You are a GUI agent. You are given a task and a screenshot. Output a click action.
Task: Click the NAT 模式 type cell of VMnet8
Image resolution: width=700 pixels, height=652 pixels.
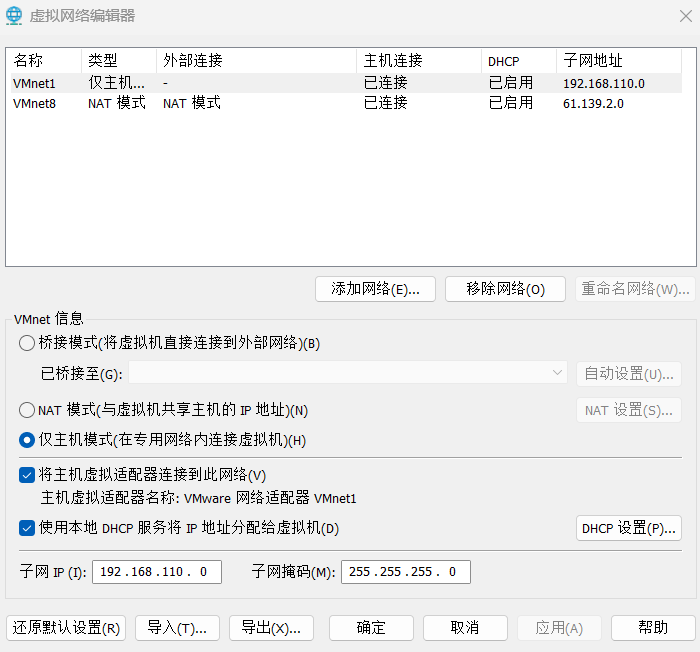click(117, 103)
